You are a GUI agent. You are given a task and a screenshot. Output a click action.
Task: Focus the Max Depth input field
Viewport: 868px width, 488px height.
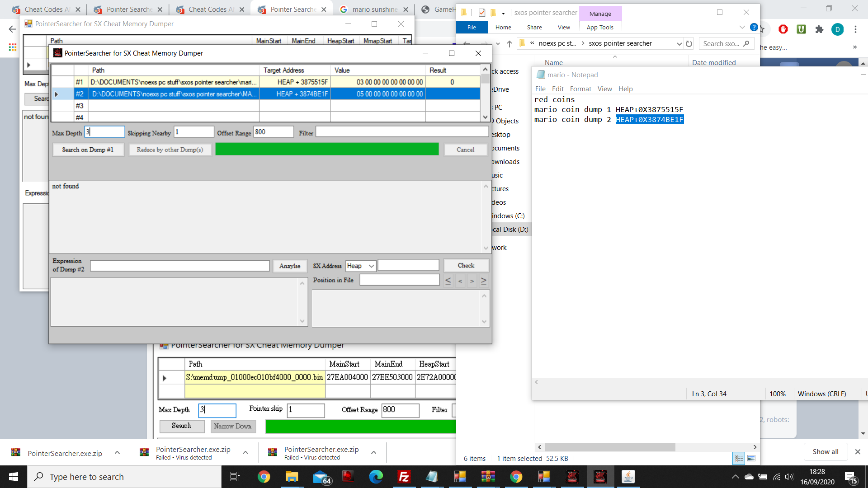104,132
